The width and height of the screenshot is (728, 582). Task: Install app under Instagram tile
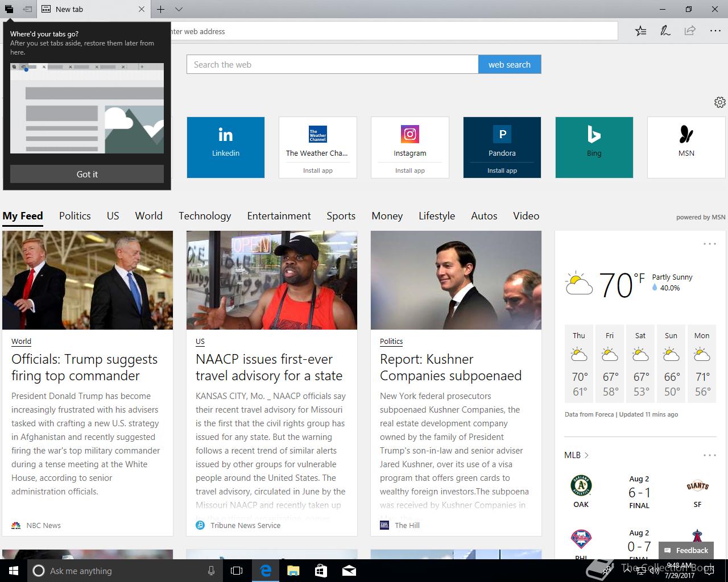coord(410,171)
